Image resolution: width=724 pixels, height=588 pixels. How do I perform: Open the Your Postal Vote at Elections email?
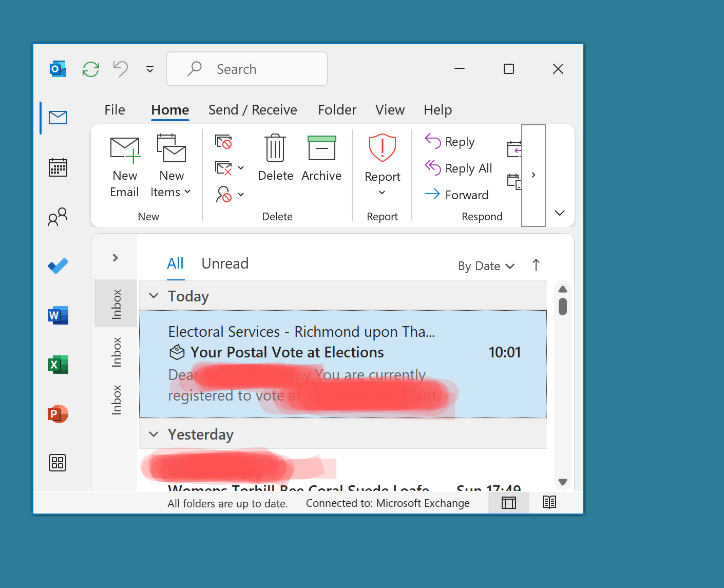(x=343, y=364)
